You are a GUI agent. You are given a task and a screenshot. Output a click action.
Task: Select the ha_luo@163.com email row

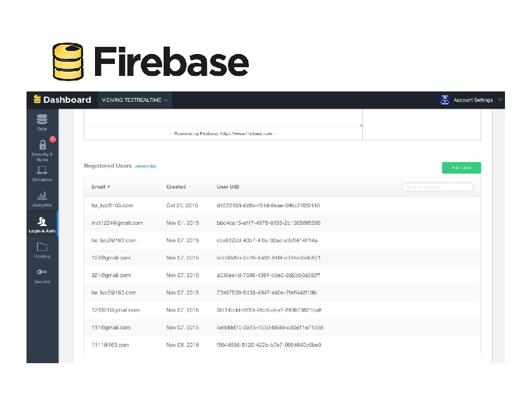(x=282, y=206)
